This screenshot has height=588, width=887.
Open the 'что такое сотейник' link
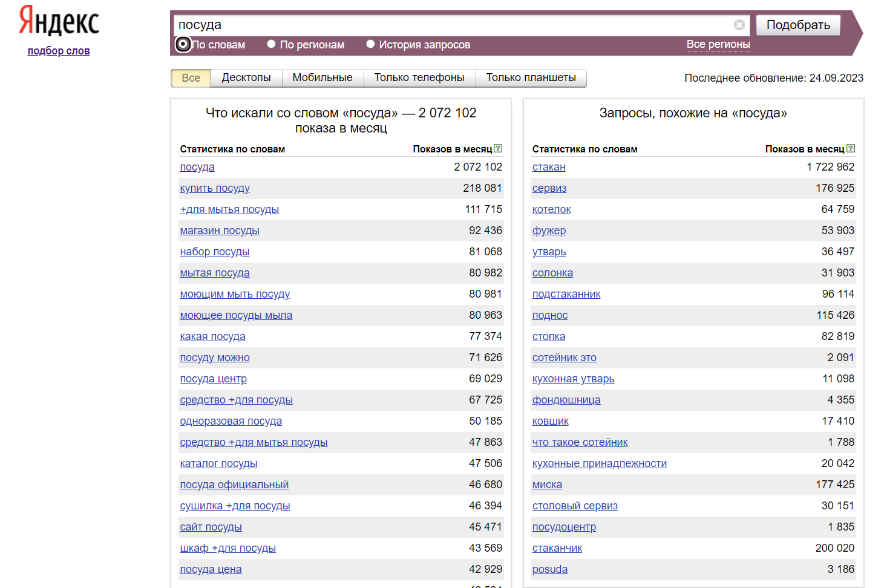pos(580,442)
